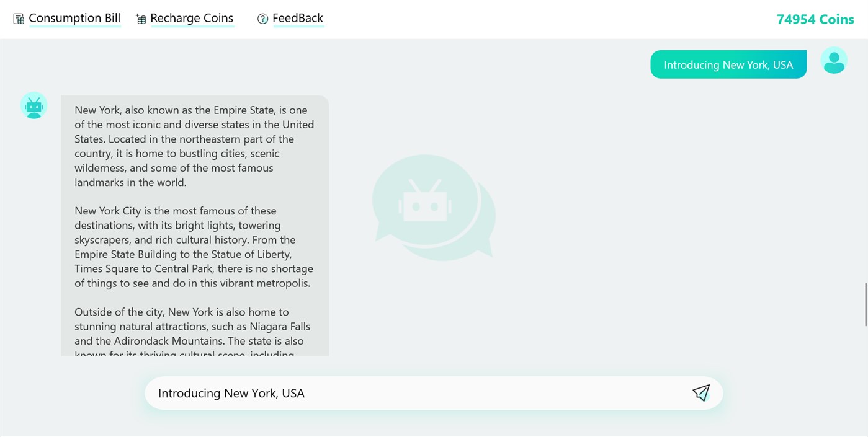868x437 pixels.
Task: Click the Recharge Coins icon
Action: pos(141,19)
